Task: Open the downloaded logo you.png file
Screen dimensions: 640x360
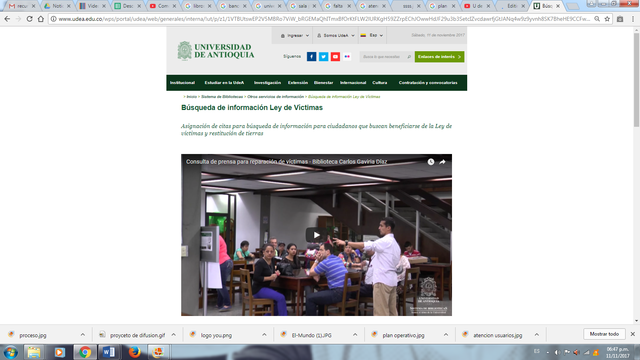Action: click(216, 335)
